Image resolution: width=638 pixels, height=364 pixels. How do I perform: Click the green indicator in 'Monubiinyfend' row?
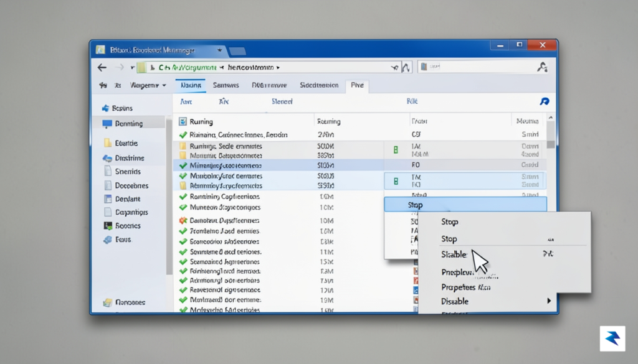[396, 181]
